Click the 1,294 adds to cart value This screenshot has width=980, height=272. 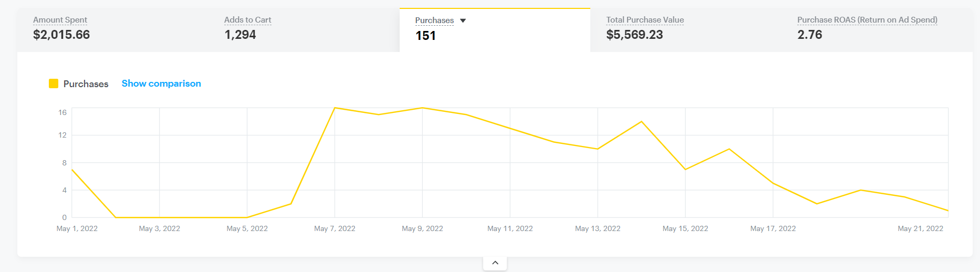[240, 35]
